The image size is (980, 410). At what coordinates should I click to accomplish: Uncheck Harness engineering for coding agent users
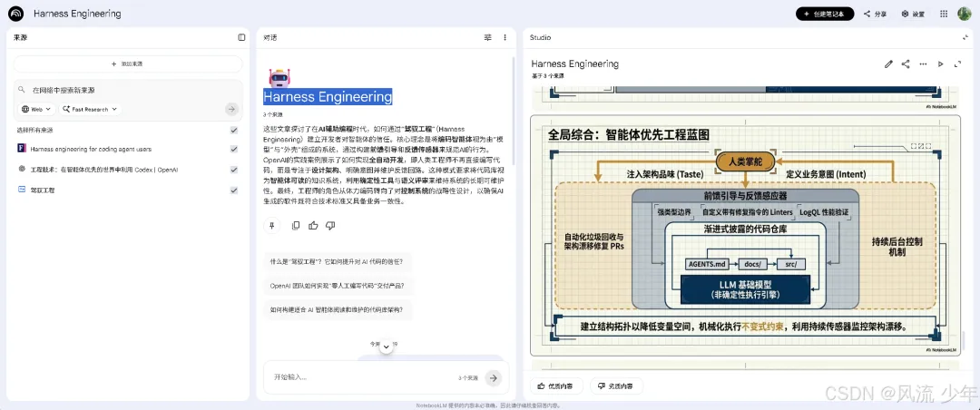(x=234, y=149)
